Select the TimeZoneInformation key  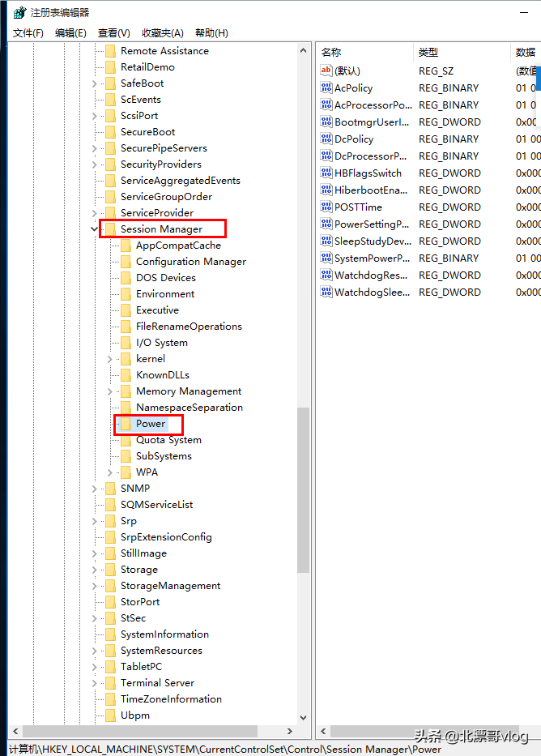[x=171, y=699]
